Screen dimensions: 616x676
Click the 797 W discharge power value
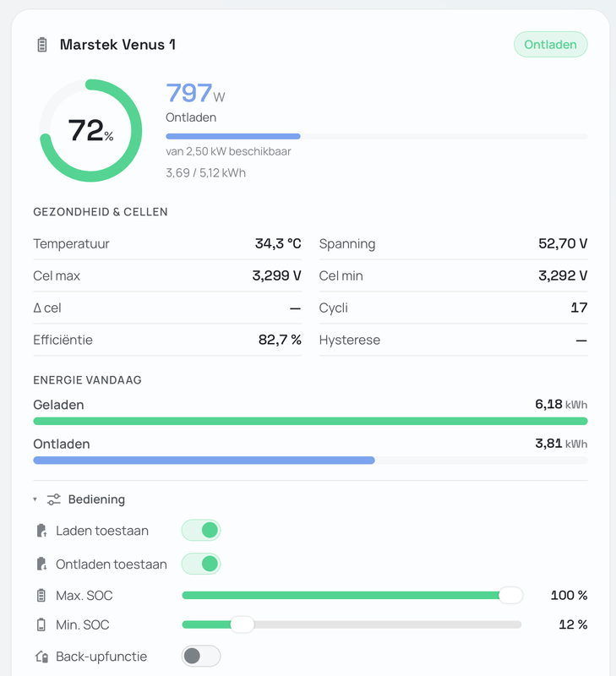195,93
